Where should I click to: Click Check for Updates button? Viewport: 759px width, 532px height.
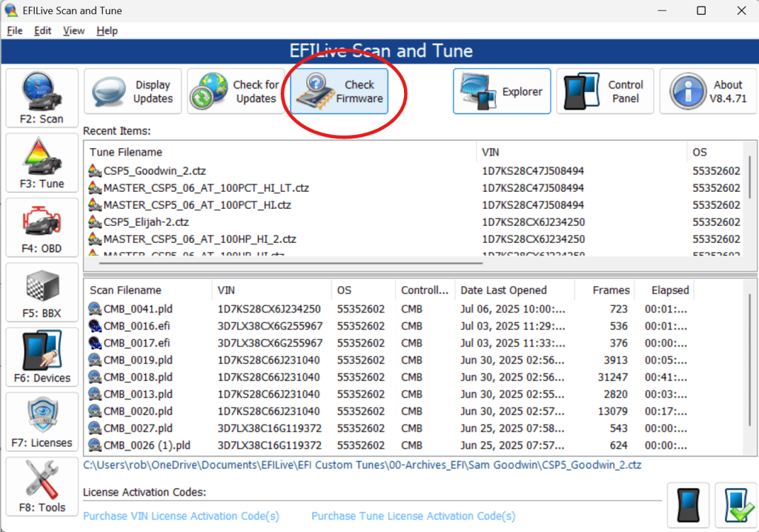point(236,92)
